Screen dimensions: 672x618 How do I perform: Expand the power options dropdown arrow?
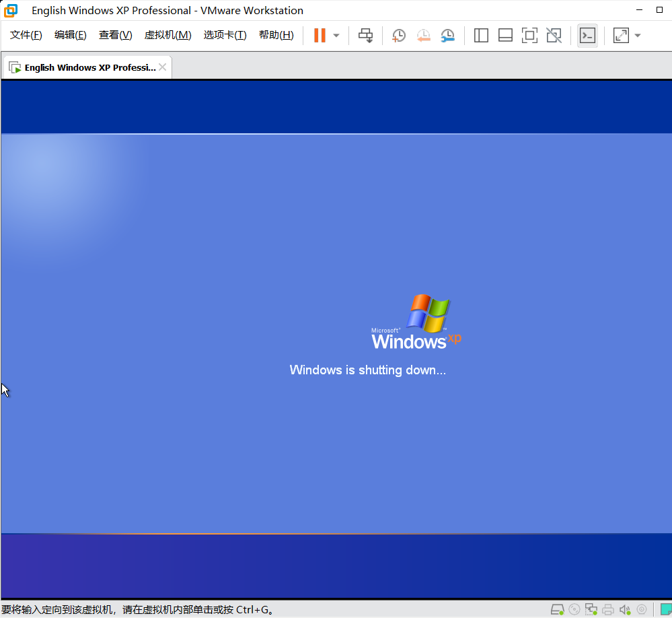point(336,36)
